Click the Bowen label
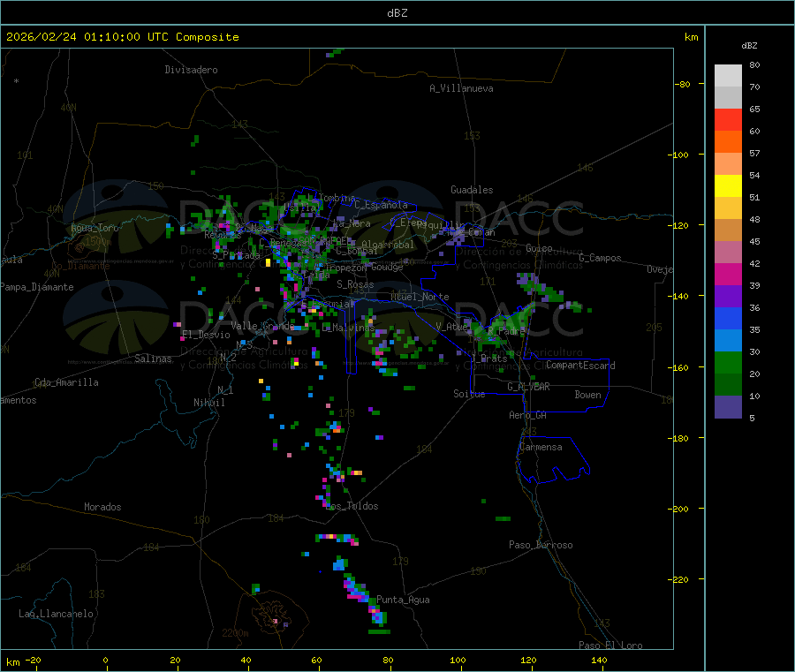The image size is (795, 672). [587, 395]
